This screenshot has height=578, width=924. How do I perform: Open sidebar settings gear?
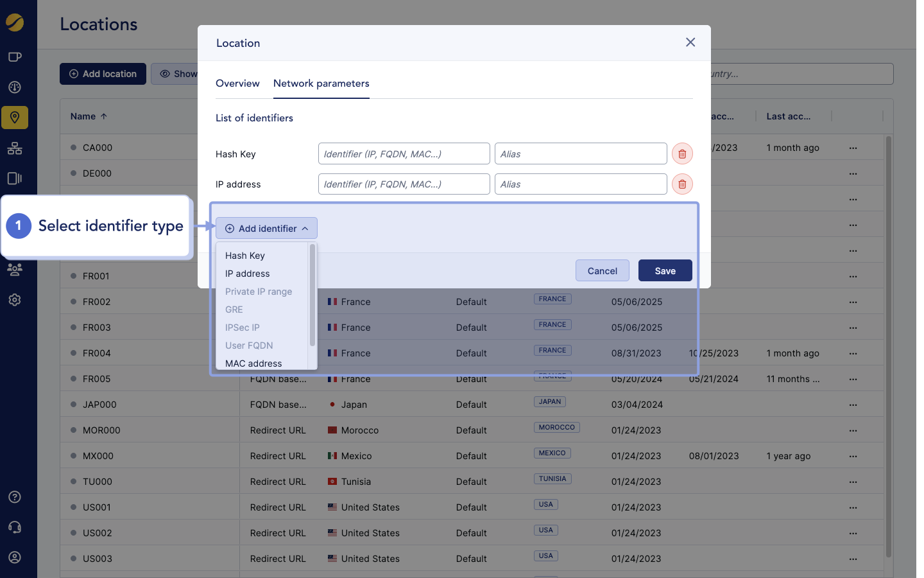(14, 299)
